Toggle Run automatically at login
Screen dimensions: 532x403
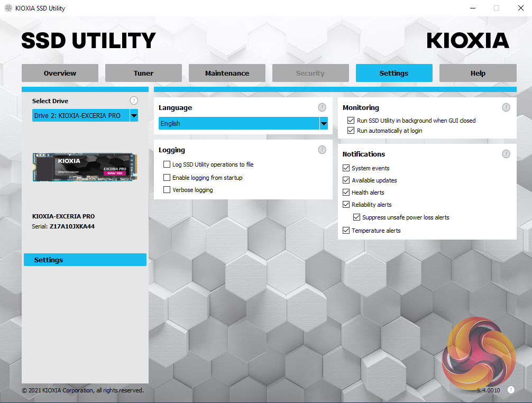click(x=351, y=131)
